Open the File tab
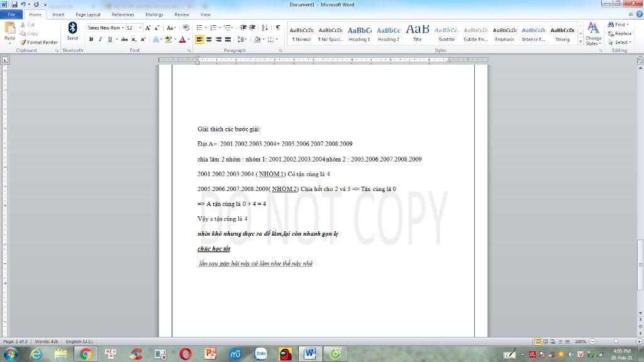 [11, 14]
